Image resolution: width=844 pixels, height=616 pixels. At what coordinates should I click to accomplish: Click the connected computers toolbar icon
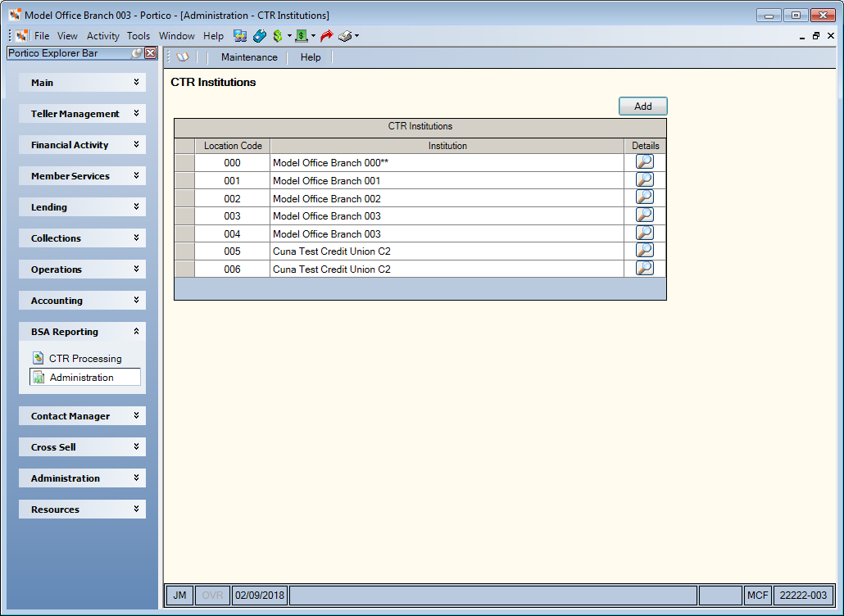pyautogui.click(x=240, y=36)
